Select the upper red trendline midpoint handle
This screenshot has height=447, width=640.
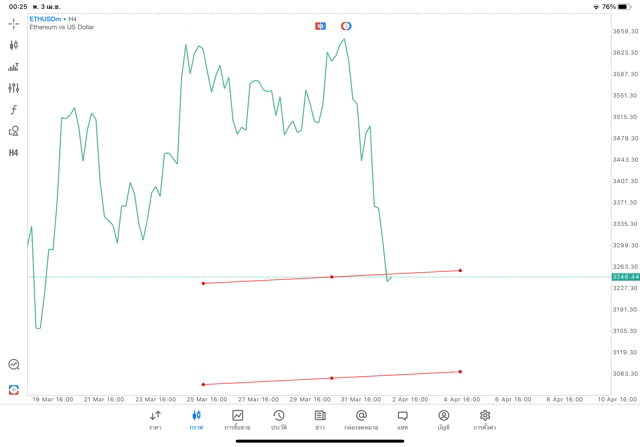click(332, 276)
